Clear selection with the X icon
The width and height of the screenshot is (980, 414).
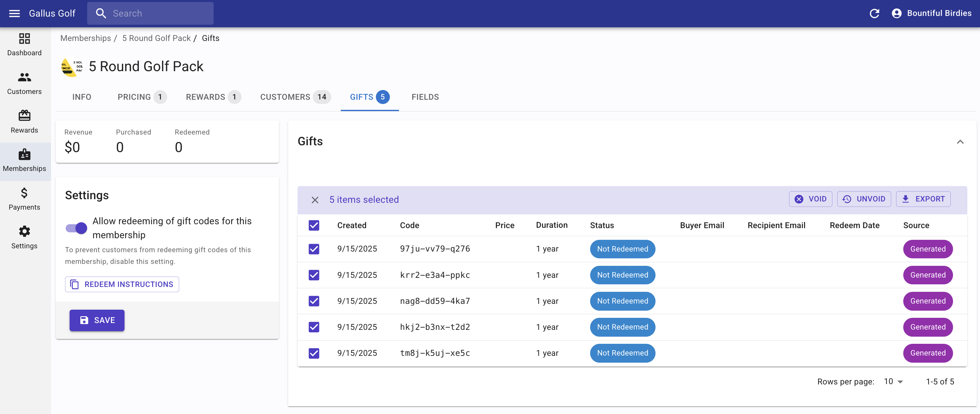pyautogui.click(x=315, y=200)
